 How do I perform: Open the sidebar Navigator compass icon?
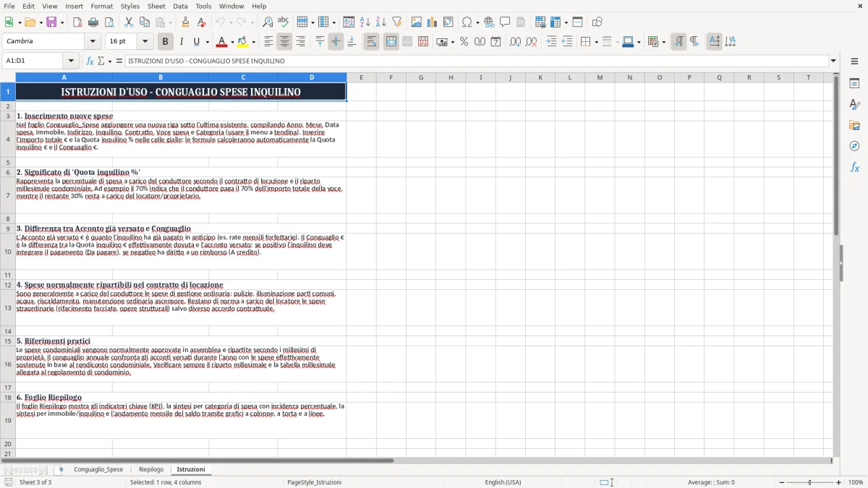[x=854, y=146]
